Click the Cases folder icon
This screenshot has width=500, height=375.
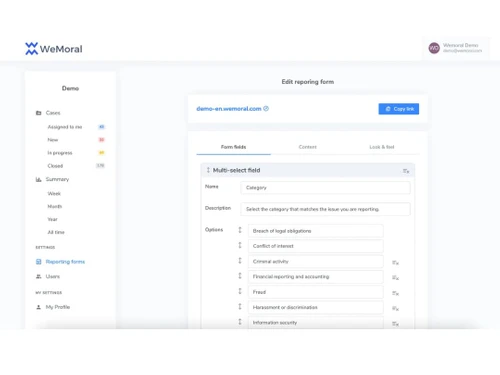click(x=38, y=113)
